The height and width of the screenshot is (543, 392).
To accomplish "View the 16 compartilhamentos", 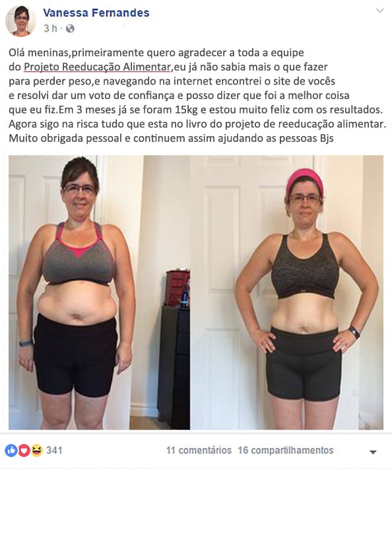I will pos(286,451).
